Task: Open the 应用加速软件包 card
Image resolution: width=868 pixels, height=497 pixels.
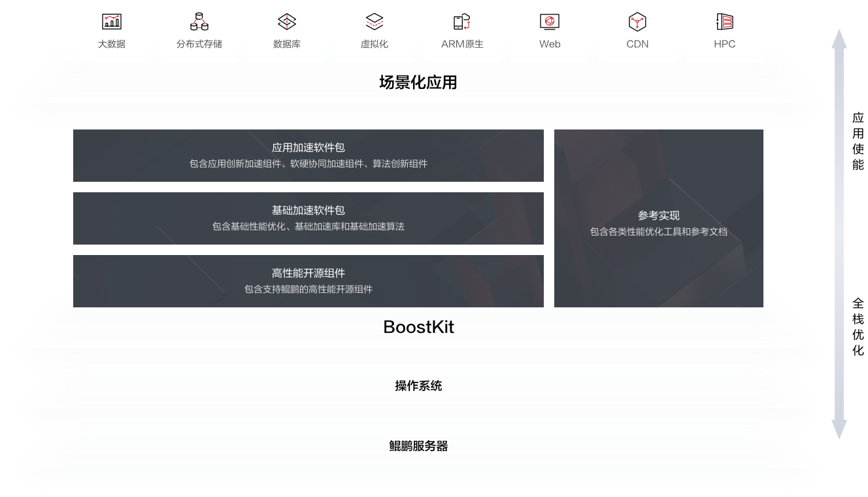Action: 309,156
